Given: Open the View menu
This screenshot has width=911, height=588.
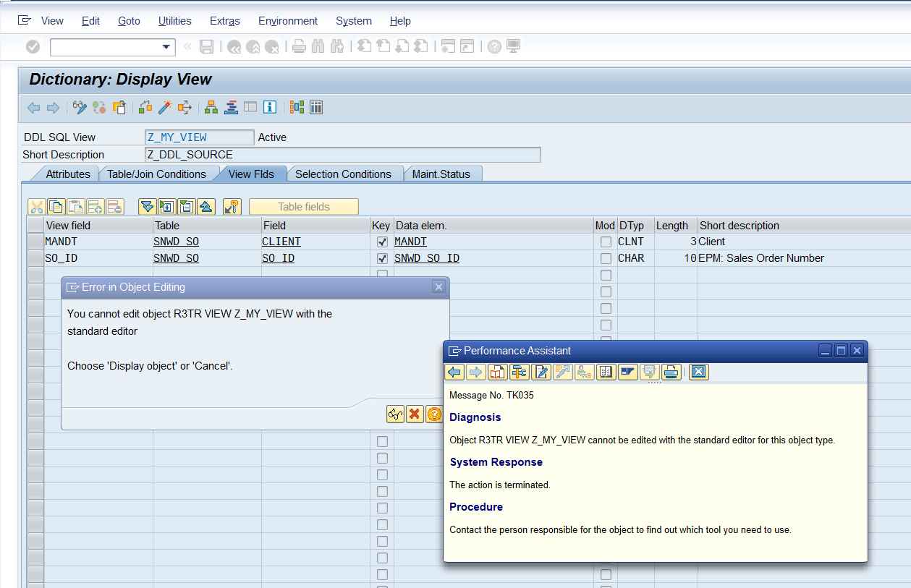Looking at the screenshot, I should tap(52, 21).
